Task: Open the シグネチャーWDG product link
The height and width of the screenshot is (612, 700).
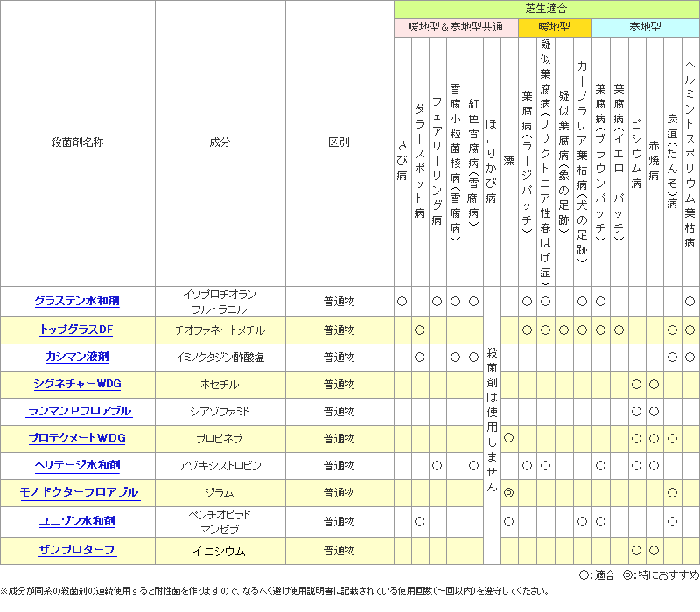Action: [77, 385]
